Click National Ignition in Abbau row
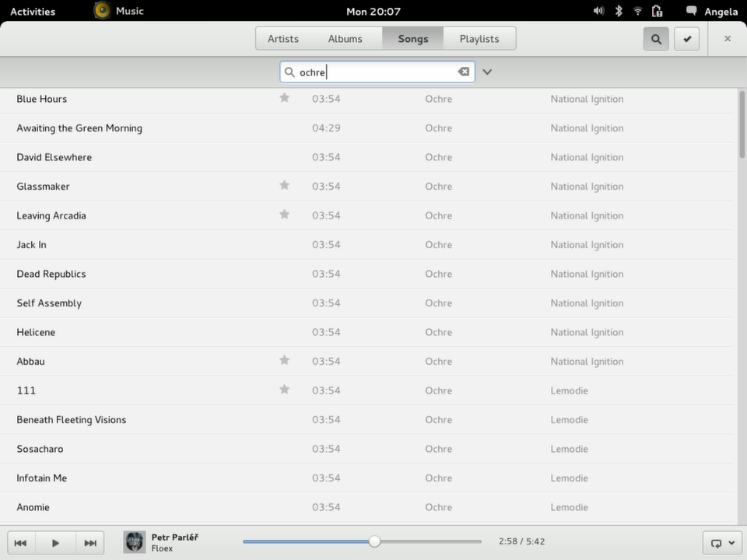Image resolution: width=747 pixels, height=560 pixels. click(587, 362)
